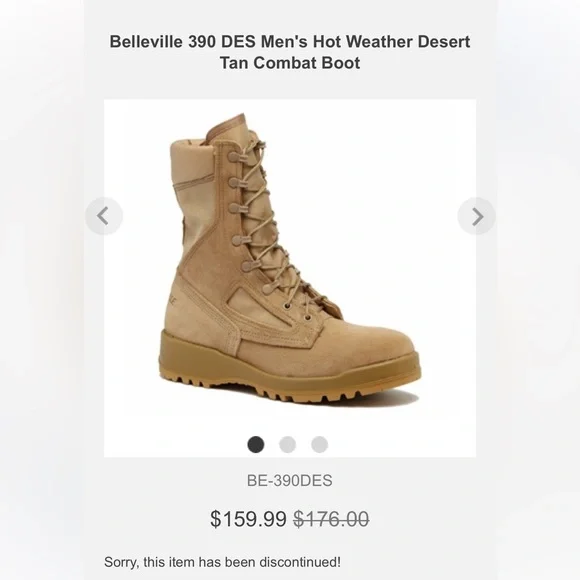
Task: Select the BE-390DES SKU text
Action: click(290, 480)
